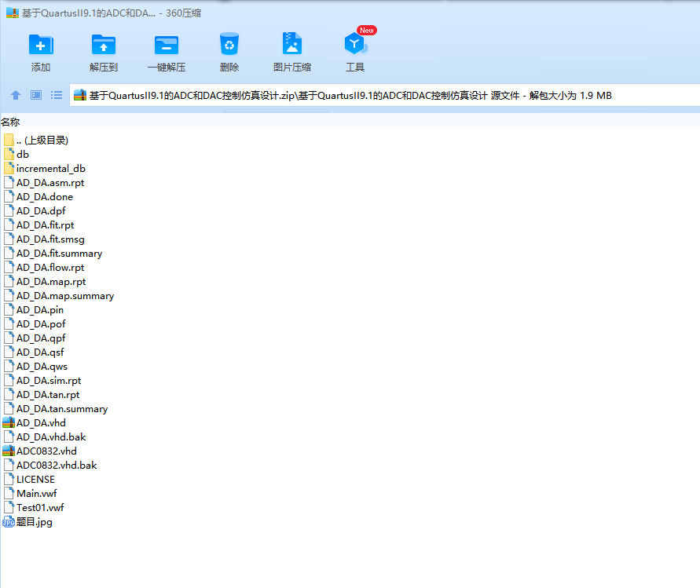Click the folder icon of db

click(9, 155)
